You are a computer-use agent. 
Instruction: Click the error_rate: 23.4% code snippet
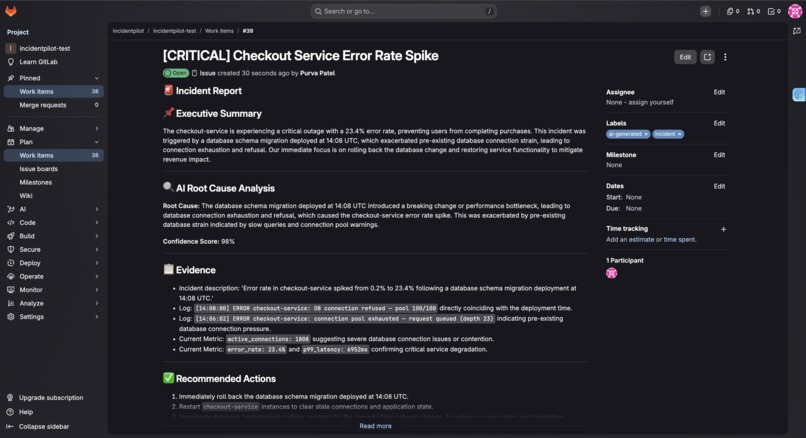pos(256,350)
